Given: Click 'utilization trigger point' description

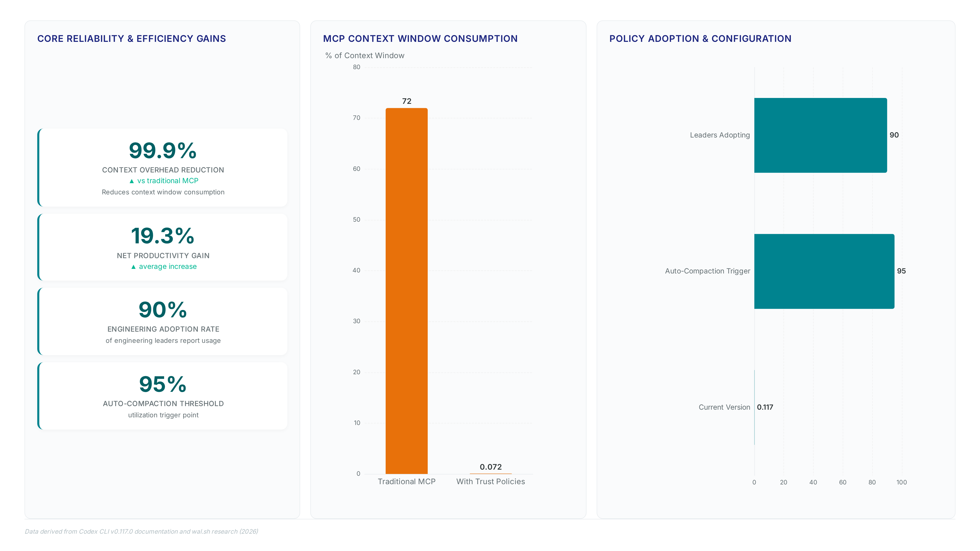Looking at the screenshot, I should click(163, 415).
